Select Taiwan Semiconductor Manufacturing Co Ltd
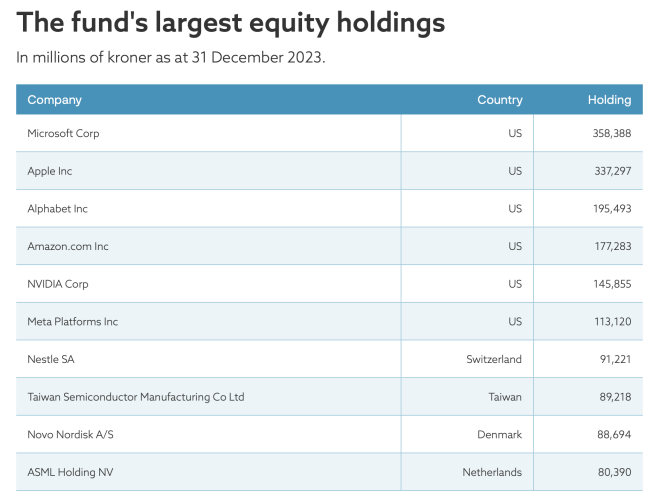 [x=136, y=397]
